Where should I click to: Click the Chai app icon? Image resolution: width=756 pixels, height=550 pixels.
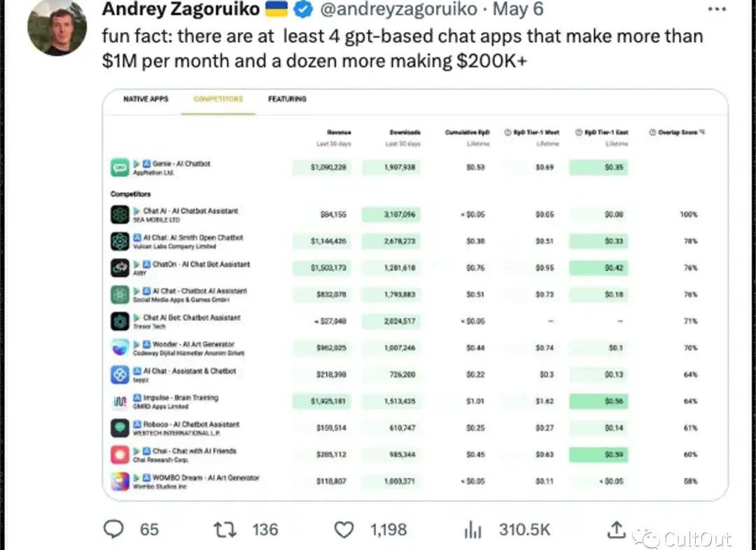(x=119, y=455)
